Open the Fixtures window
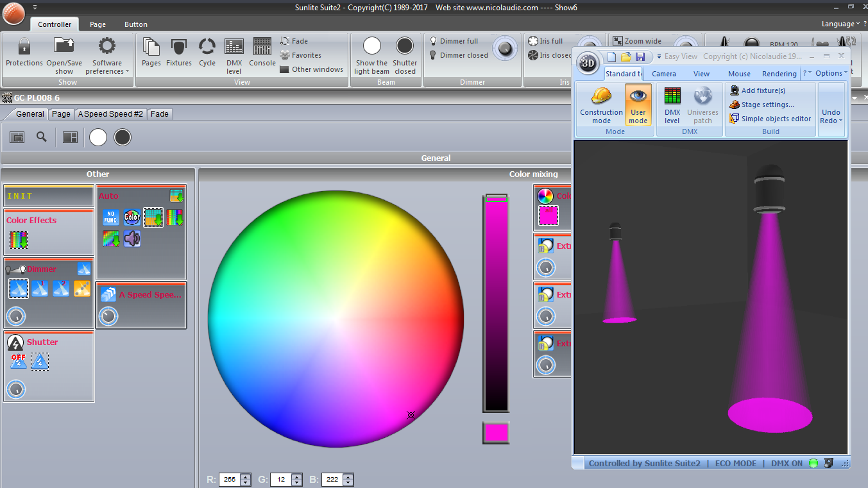 coord(178,47)
